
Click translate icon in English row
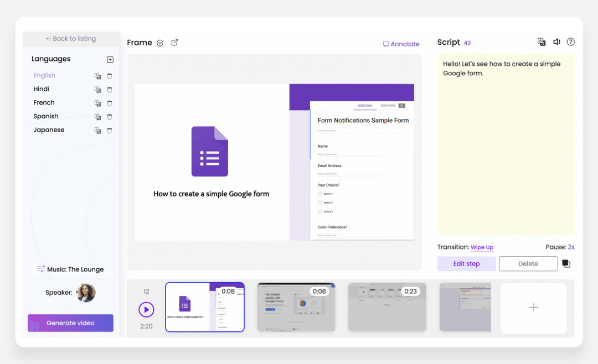97,76
